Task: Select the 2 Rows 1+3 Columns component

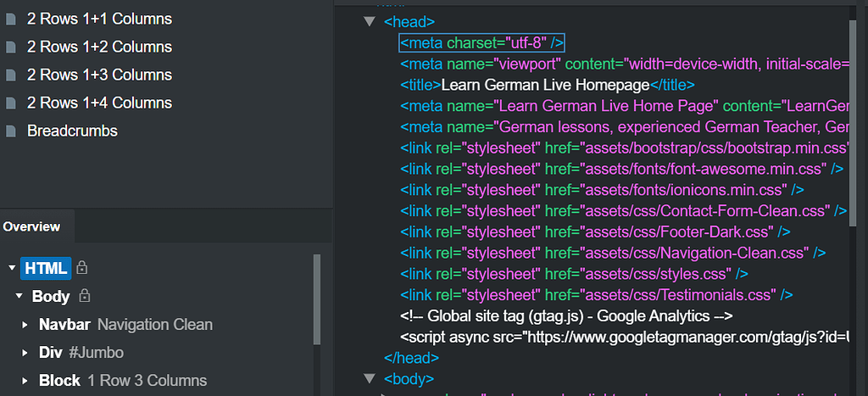Action: pos(100,75)
